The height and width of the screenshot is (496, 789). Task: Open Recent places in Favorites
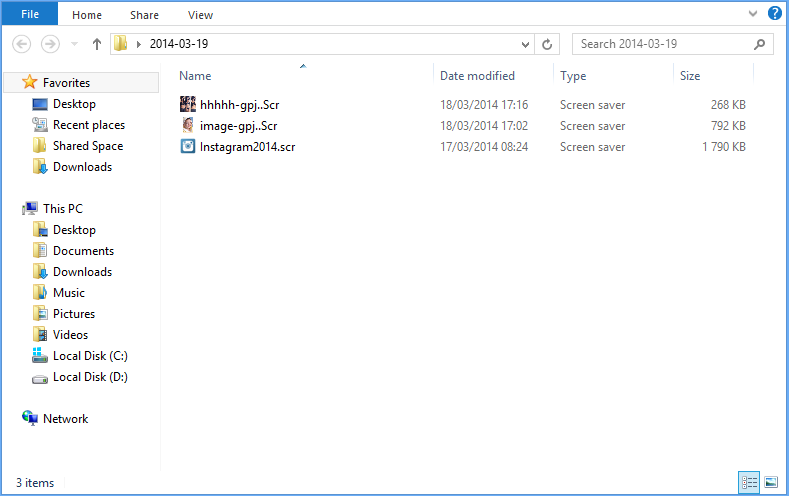click(x=89, y=125)
